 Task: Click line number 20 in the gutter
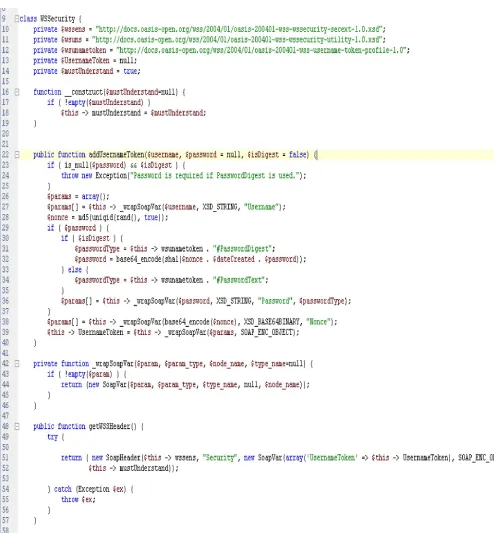[5, 134]
